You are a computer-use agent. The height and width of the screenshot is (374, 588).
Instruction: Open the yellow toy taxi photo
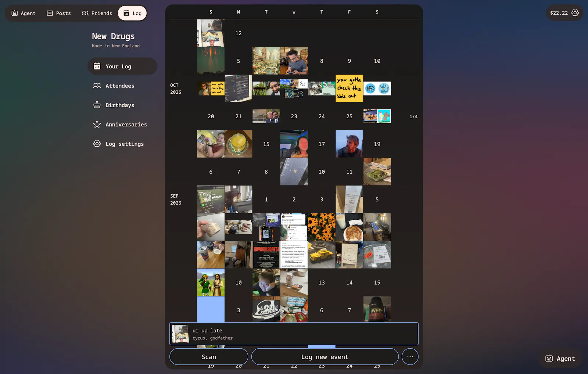point(322,255)
